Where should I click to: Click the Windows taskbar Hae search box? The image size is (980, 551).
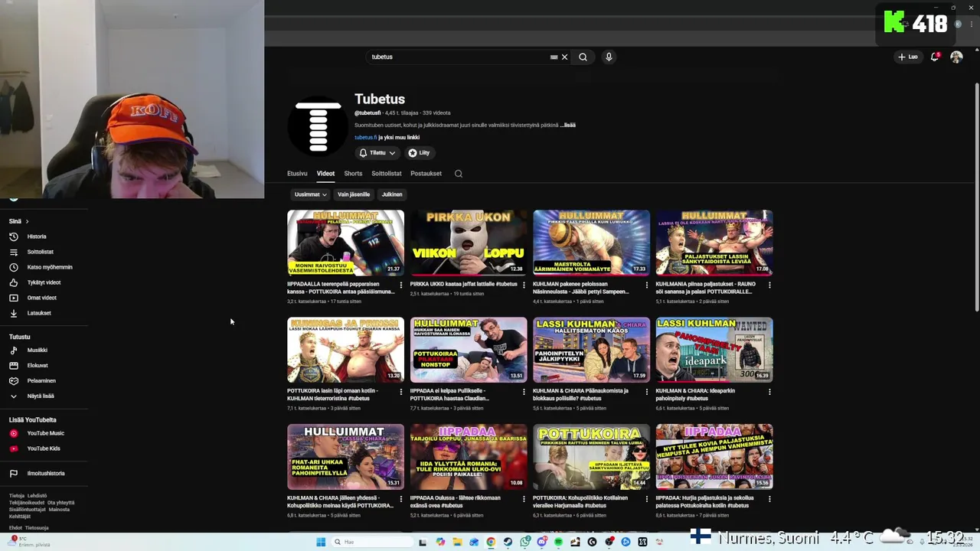371,542
